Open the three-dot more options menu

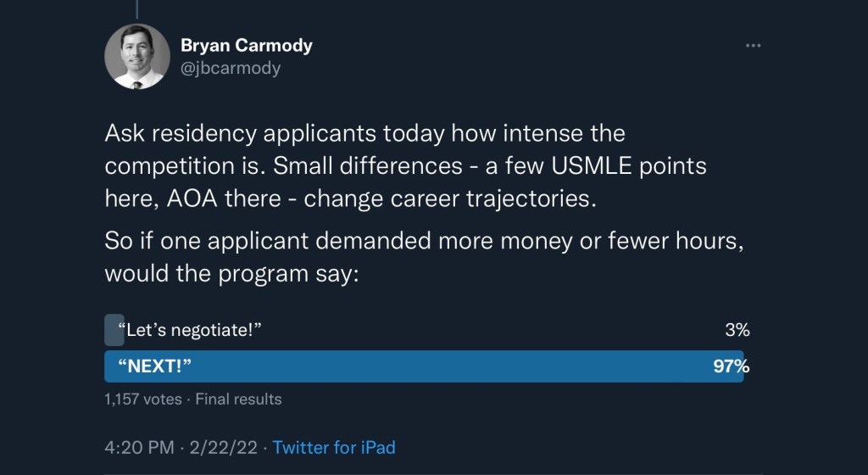(x=753, y=46)
